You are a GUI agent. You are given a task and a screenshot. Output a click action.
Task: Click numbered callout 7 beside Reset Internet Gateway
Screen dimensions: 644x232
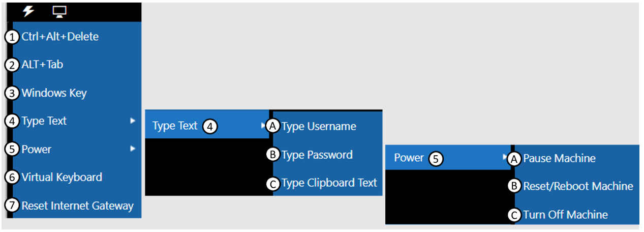12,206
